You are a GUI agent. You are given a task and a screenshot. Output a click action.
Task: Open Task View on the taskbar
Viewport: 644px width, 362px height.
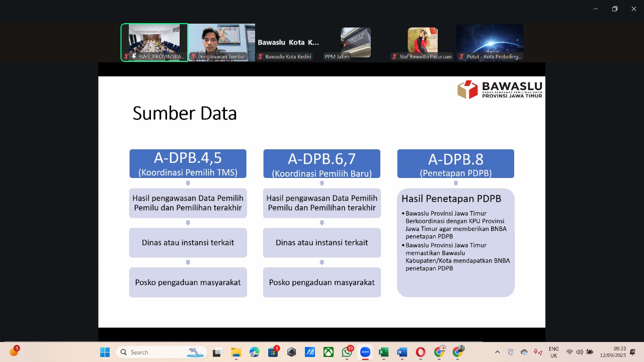pyautogui.click(x=217, y=352)
